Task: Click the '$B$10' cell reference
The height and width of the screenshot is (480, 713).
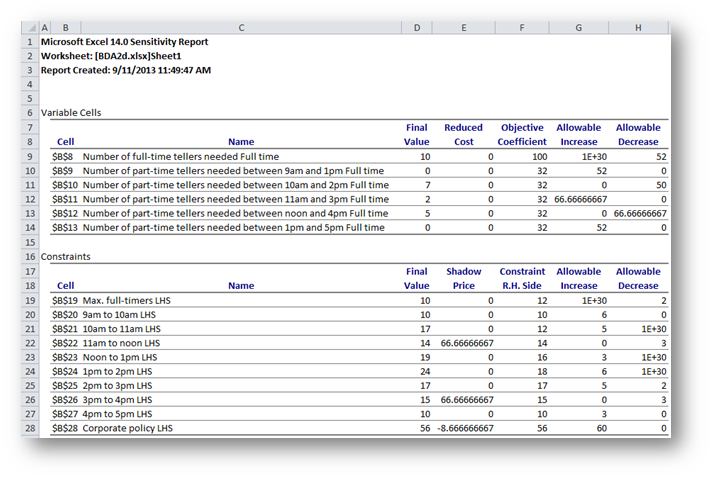Action: click(65, 185)
